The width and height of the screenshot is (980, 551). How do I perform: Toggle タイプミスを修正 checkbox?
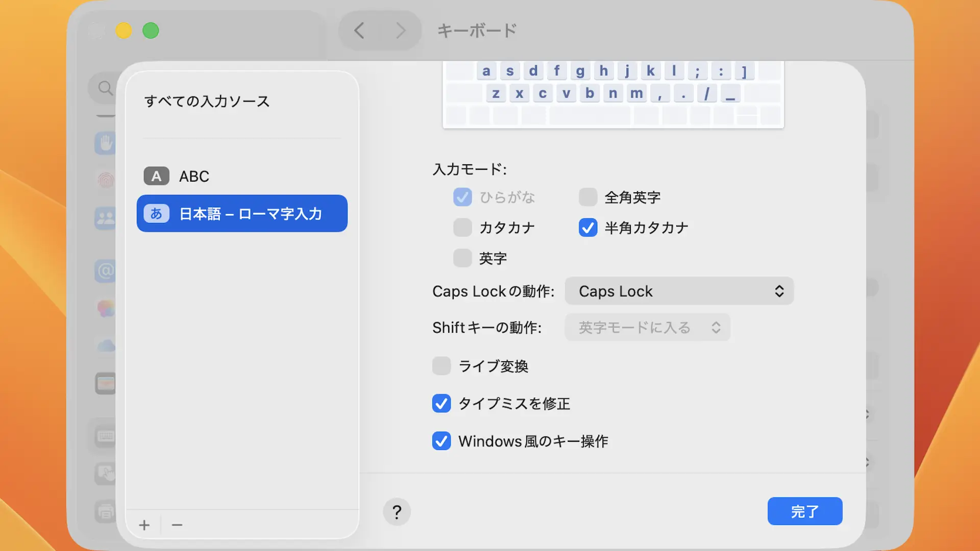[442, 404]
